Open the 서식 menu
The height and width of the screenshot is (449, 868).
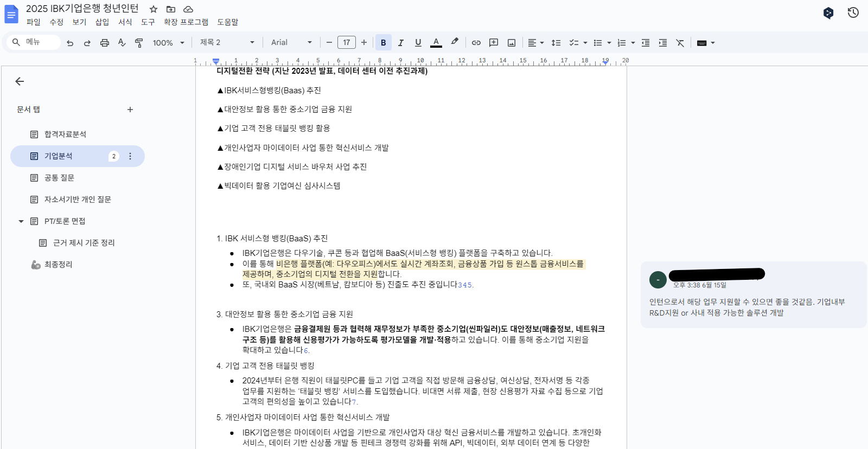125,22
